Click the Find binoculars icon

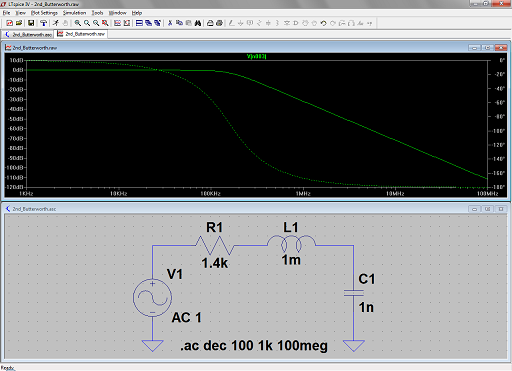198,23
